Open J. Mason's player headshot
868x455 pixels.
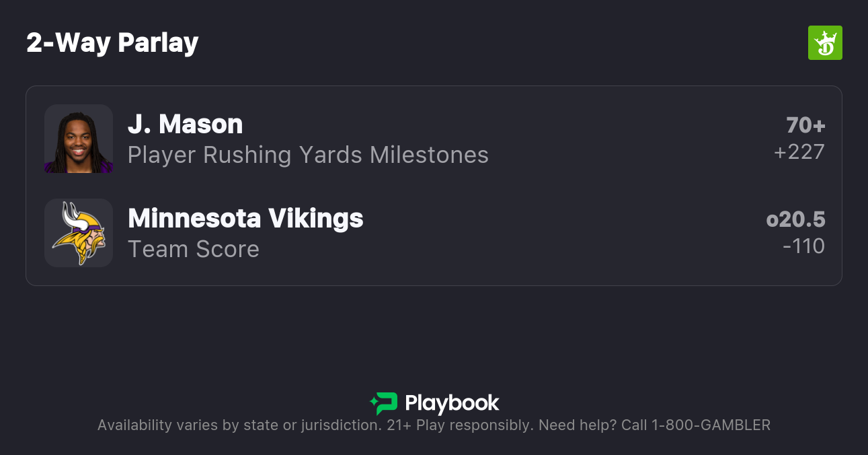coord(79,139)
